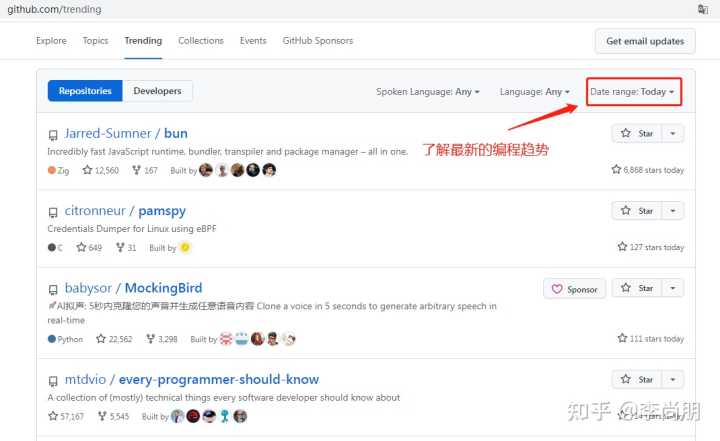The image size is (720, 441).
Task: Click the Zig language label on bun
Action: click(59, 170)
